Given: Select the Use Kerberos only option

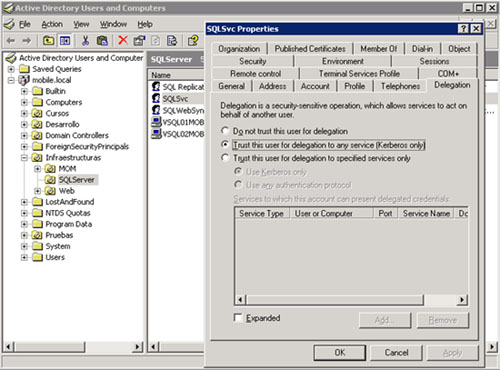Looking at the screenshot, I should coord(238,171).
